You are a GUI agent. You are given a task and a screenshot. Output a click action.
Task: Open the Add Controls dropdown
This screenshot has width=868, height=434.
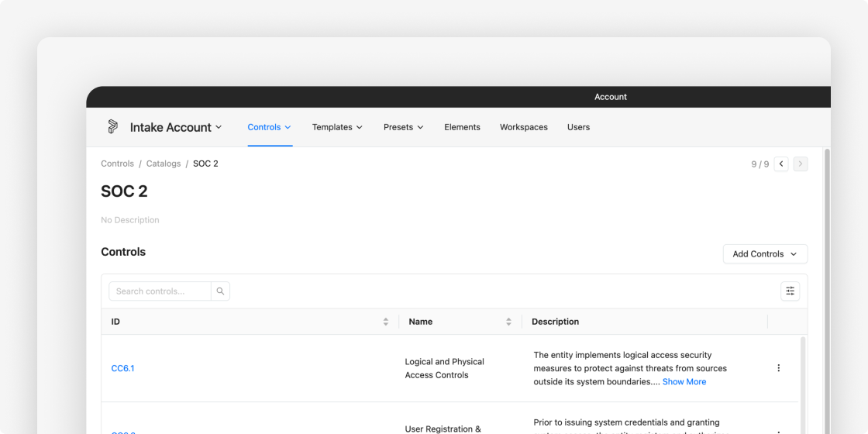pyautogui.click(x=765, y=254)
